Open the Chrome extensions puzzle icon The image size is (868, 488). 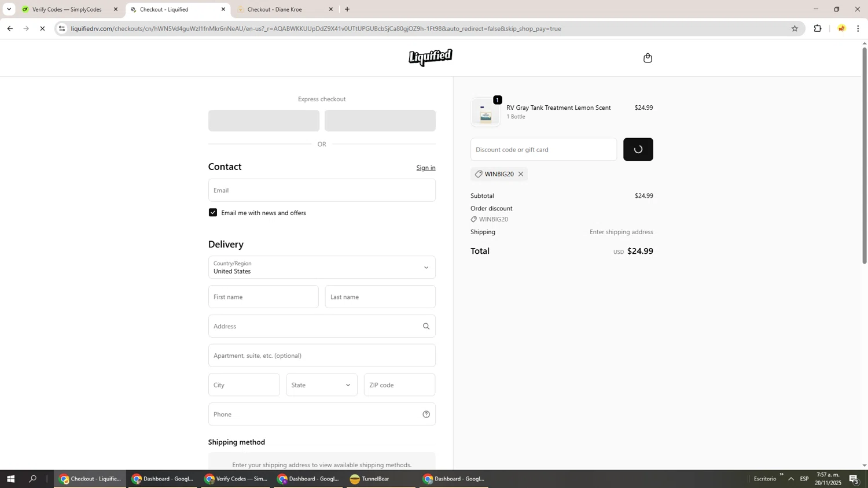pyautogui.click(x=818, y=28)
